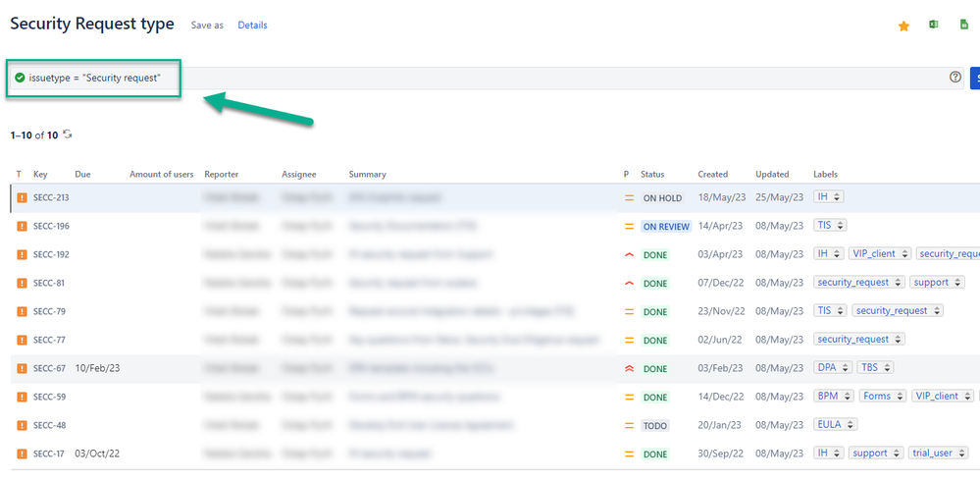Open IH label dropdown on SECC-213

pyautogui.click(x=829, y=196)
